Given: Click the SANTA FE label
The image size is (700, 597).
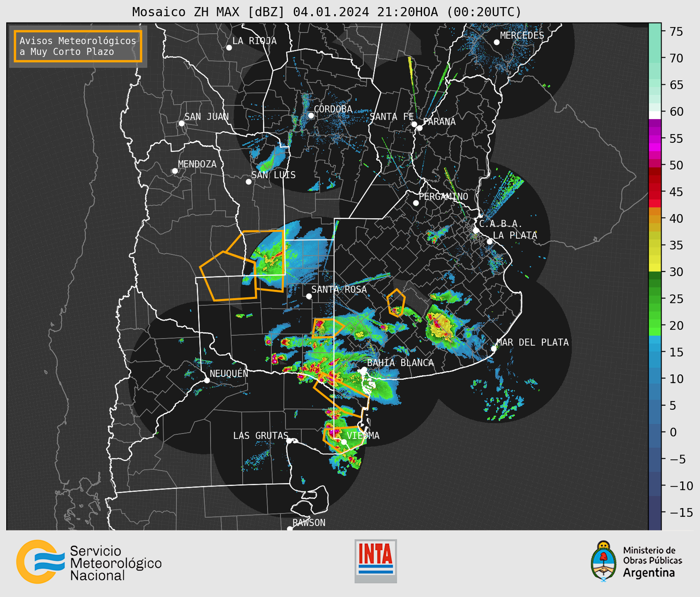Looking at the screenshot, I should coord(392,117).
